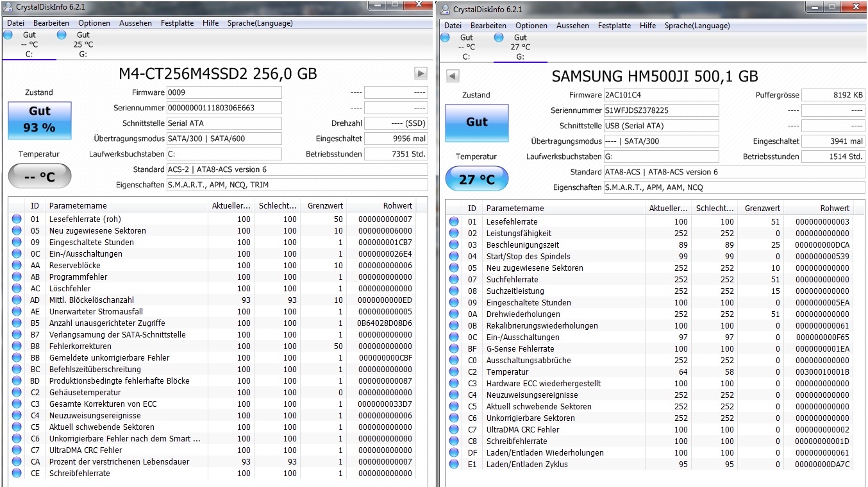Click Puffergrösse field 8192 KB
The height and width of the screenshot is (487, 868).
(833, 95)
